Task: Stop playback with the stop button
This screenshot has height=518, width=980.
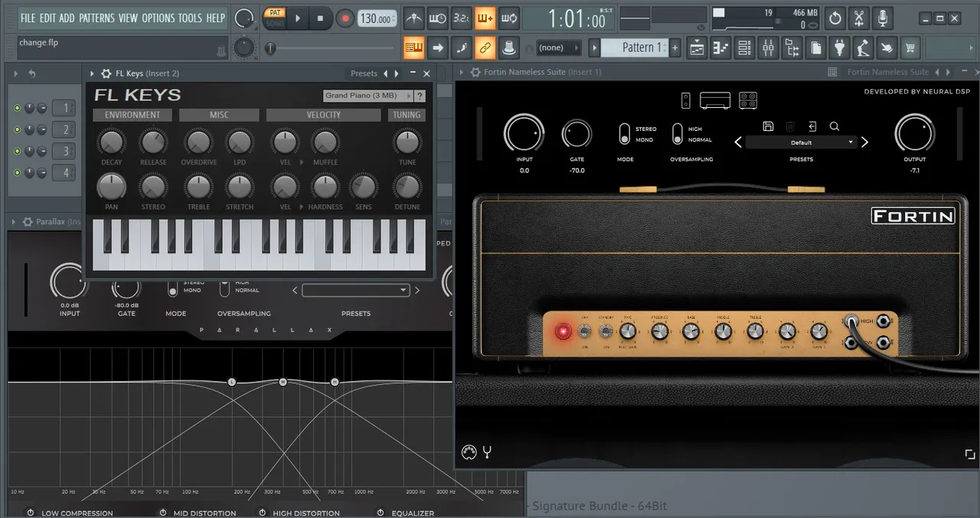Action: (320, 18)
